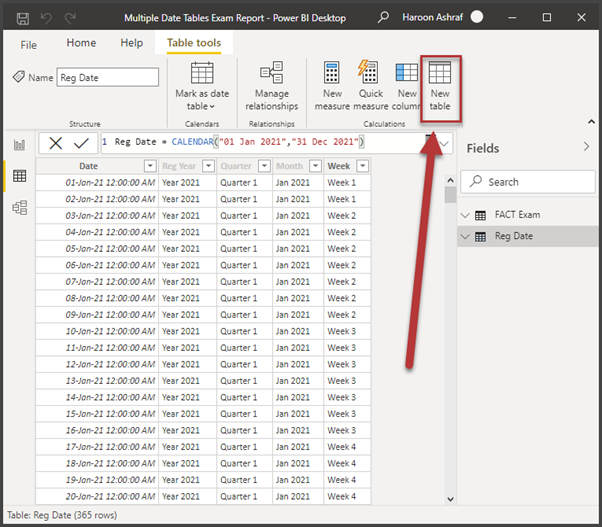Open Quarter column filter dropdown
The image size is (602, 527).
pyautogui.click(x=264, y=166)
